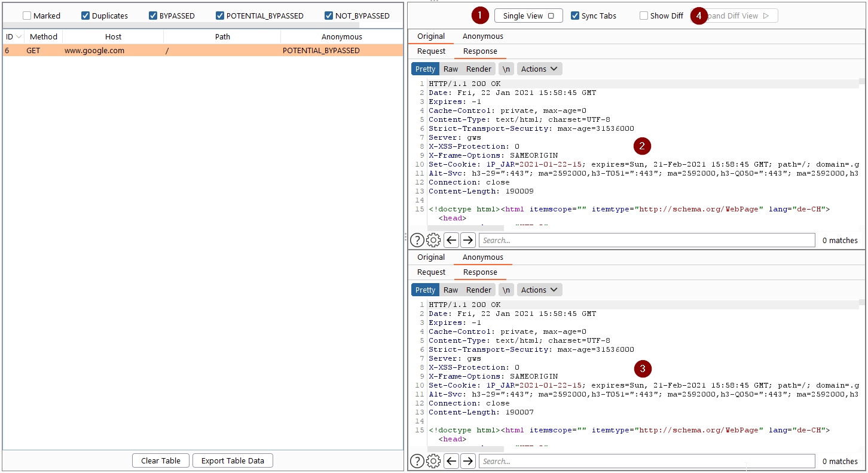868x473 pixels.
Task: Open help icon in upper response search bar
Action: click(x=417, y=240)
